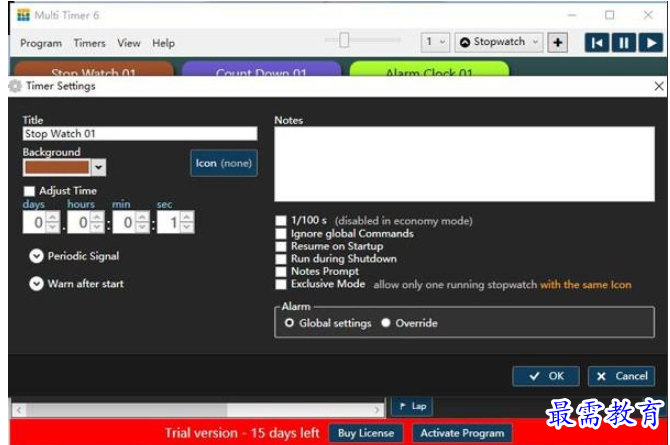
Task: Click into the Notes text area
Action: (x=464, y=164)
